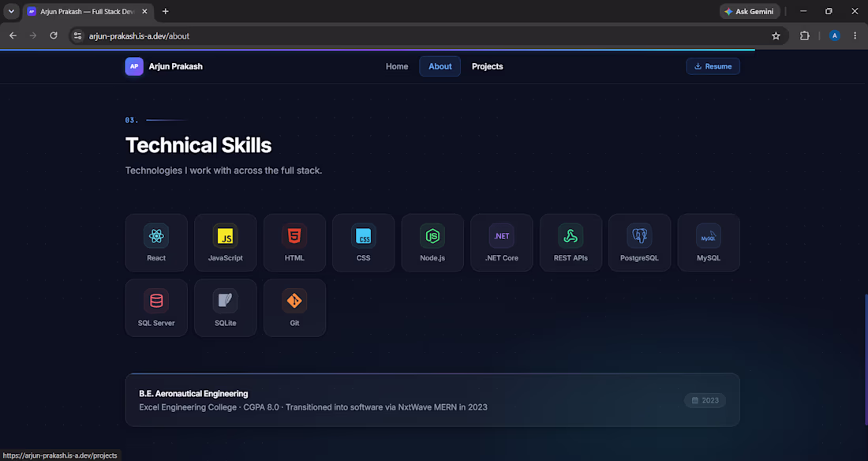Click the CSS skill icon
Screen dimensions: 868x461
click(x=363, y=236)
